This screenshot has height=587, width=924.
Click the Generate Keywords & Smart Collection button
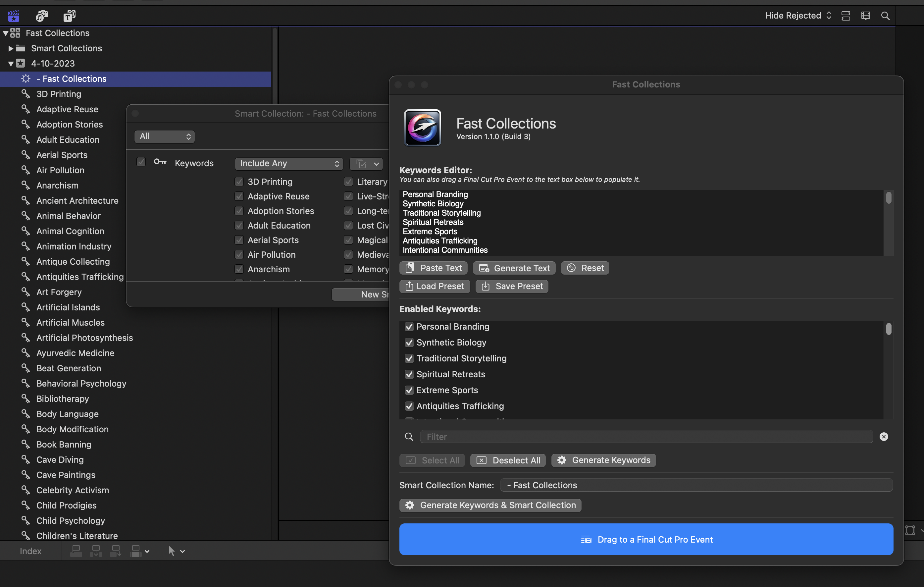[x=490, y=505]
